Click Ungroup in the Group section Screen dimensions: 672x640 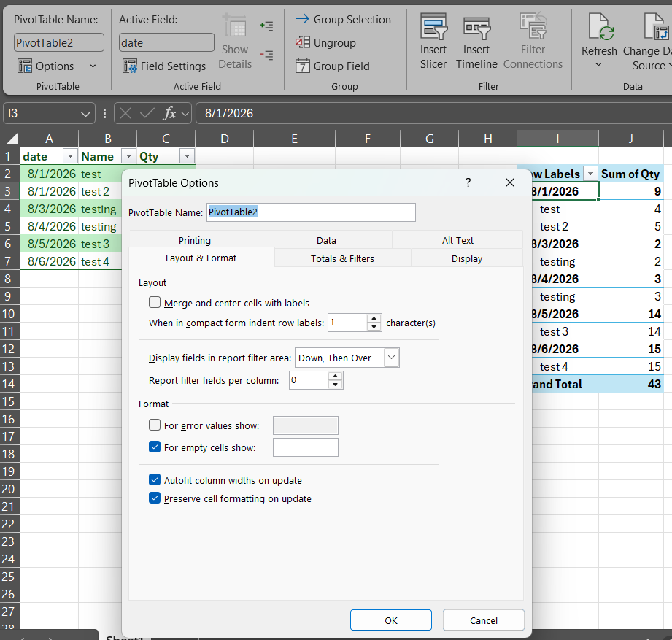325,42
